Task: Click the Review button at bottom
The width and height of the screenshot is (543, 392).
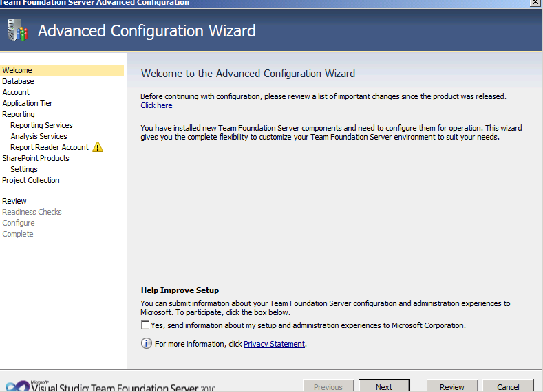Action: 452,386
